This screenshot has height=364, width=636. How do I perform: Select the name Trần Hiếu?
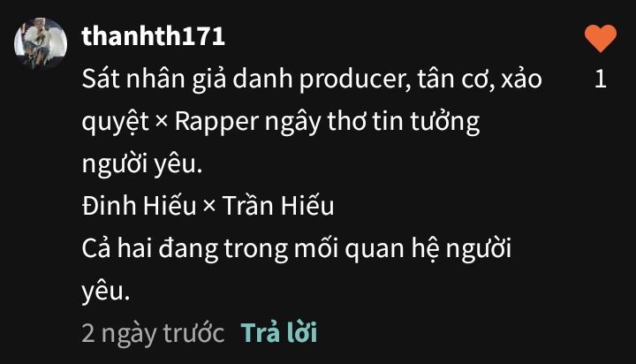pos(278,205)
